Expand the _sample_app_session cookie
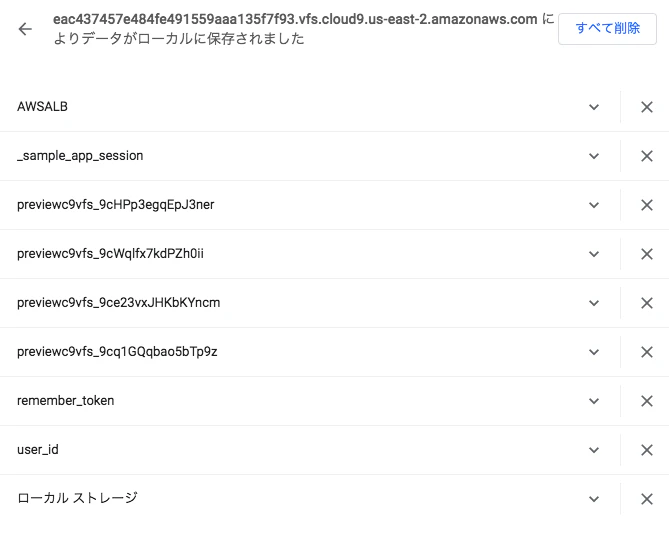 tap(594, 156)
